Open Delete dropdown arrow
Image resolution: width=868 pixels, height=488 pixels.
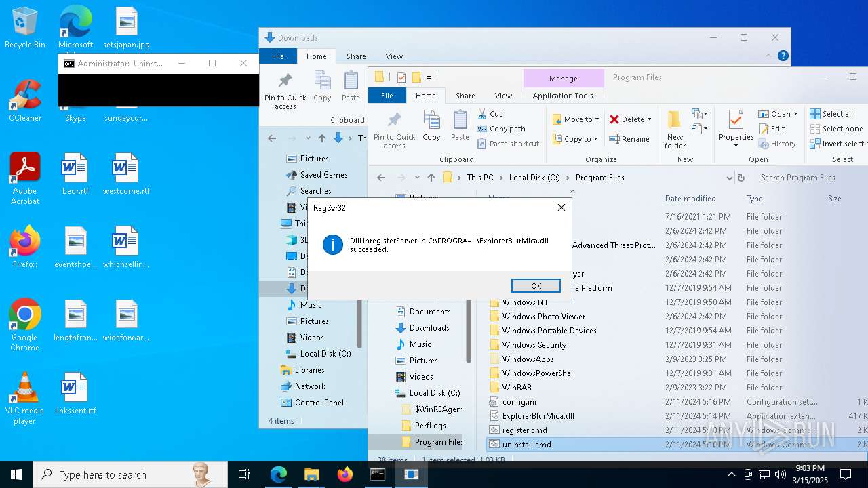click(649, 119)
